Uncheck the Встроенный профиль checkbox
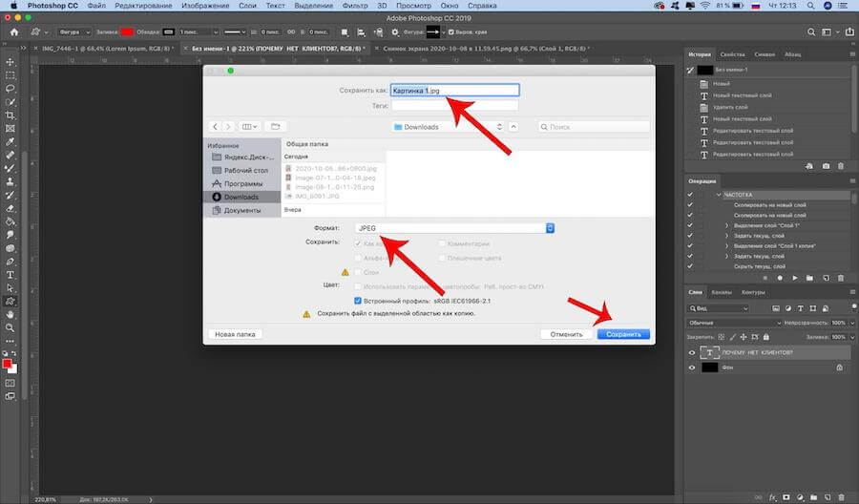This screenshot has width=859, height=504. click(x=359, y=300)
